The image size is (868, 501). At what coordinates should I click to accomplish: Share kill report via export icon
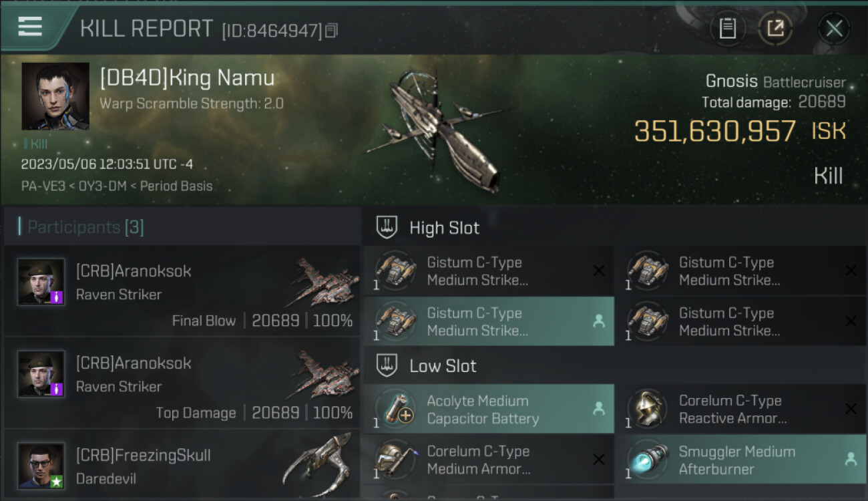[x=775, y=28]
